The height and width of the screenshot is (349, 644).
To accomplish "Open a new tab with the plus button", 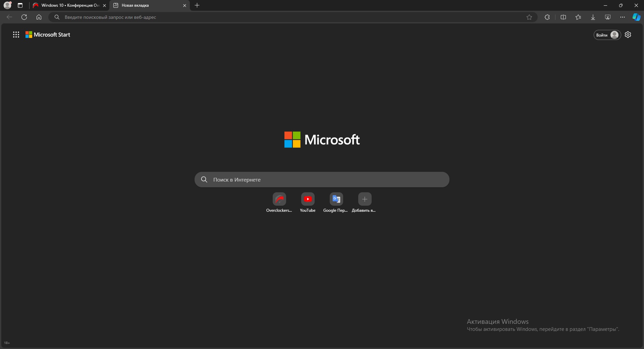I will (x=197, y=5).
